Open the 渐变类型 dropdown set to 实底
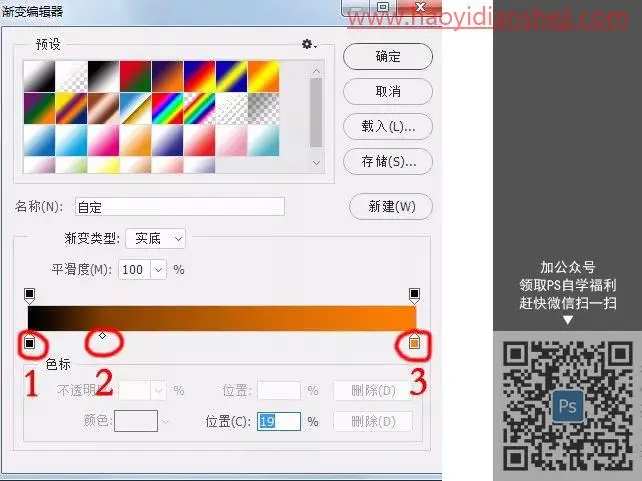642x481 pixels. point(156,238)
